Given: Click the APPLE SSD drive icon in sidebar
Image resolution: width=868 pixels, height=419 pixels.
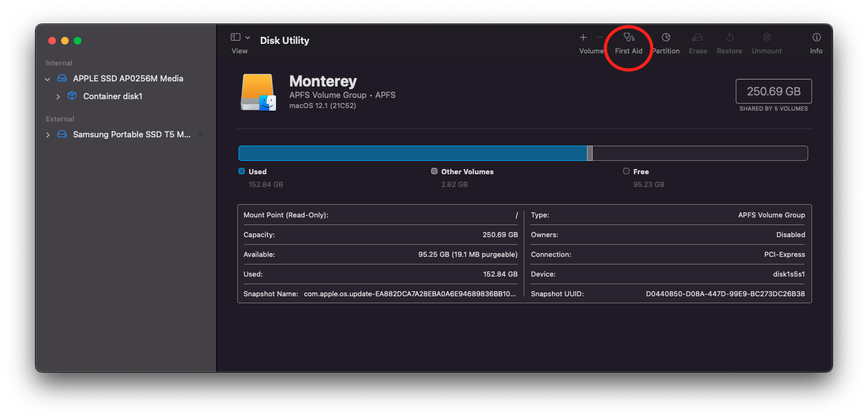Looking at the screenshot, I should [62, 78].
